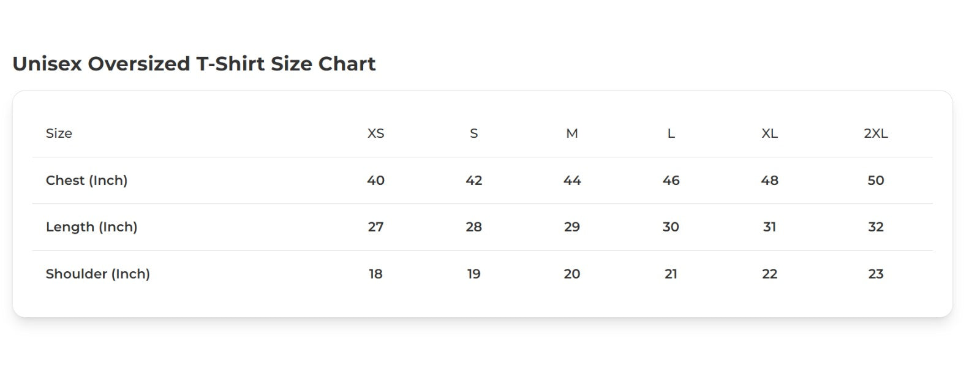Select the chest value 44 for M
This screenshot has height=379, width=980.
pos(571,181)
